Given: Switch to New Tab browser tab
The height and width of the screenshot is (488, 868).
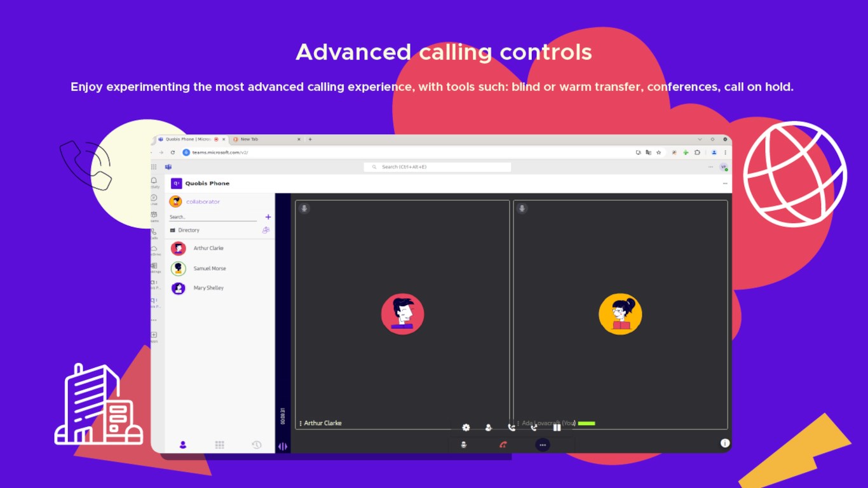Looking at the screenshot, I should (x=266, y=139).
